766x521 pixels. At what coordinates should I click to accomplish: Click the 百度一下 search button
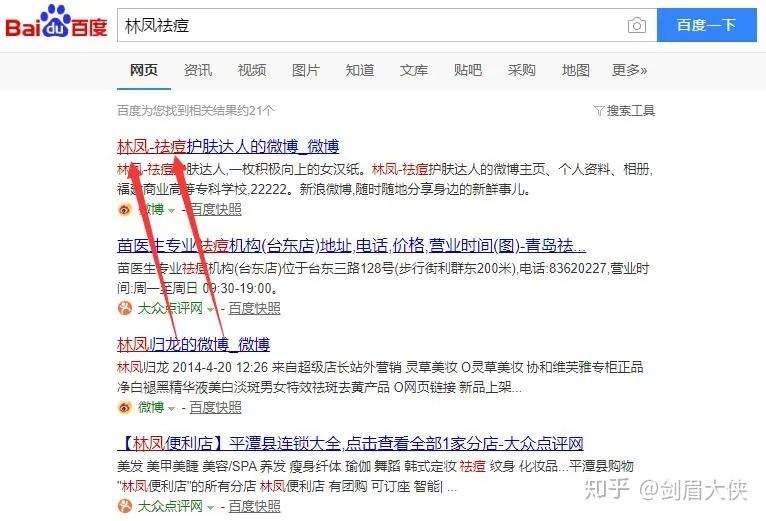(706, 25)
